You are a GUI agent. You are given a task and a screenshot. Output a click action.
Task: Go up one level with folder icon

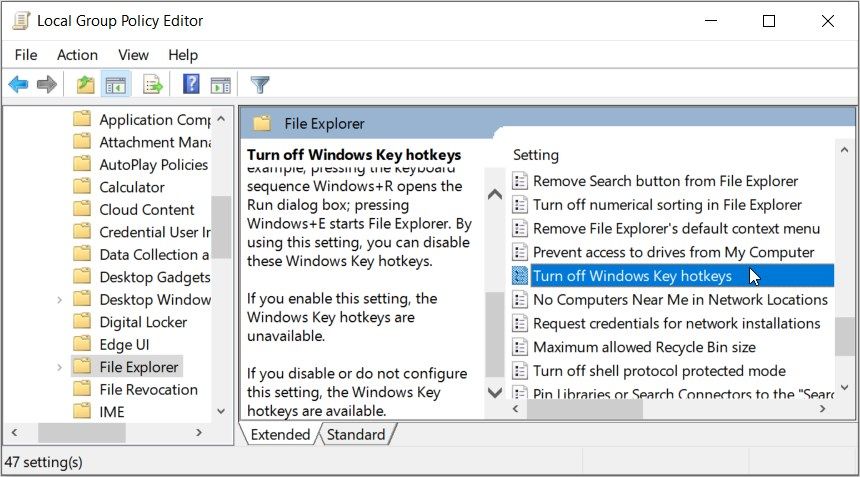86,85
